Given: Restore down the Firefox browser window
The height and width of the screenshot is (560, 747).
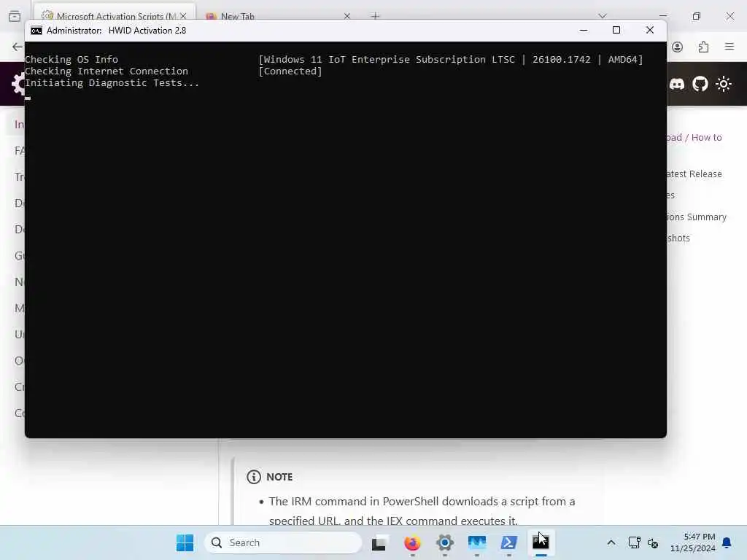Looking at the screenshot, I should 697,16.
